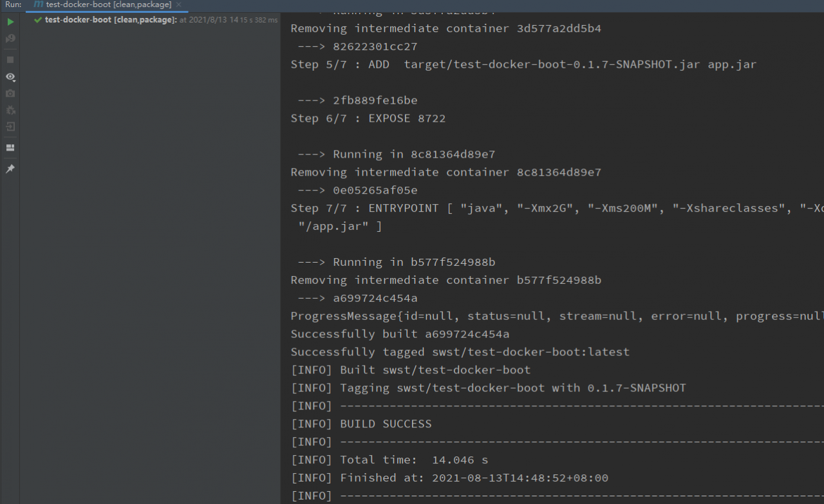824x504 pixels.
Task: Rerun the Maven build with green play icon
Action: coord(10,22)
